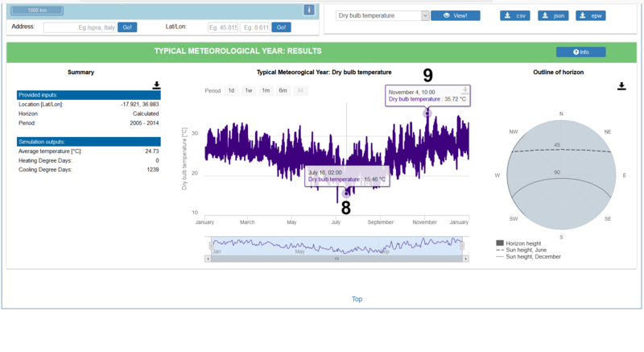Download data as csv
Image resolution: width=644 pixels, height=352 pixels.
pos(515,15)
